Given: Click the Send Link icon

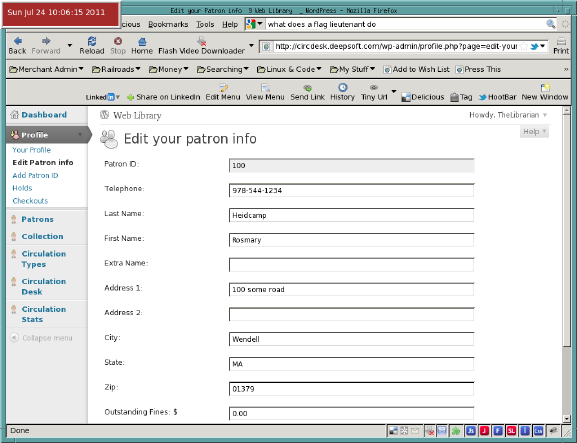Looking at the screenshot, I should [x=308, y=88].
